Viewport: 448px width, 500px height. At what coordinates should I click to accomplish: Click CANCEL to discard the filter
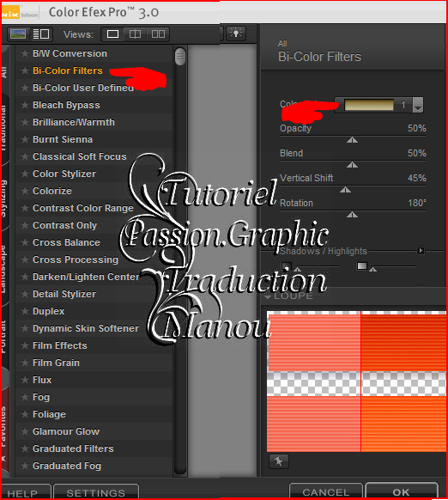tap(325, 491)
